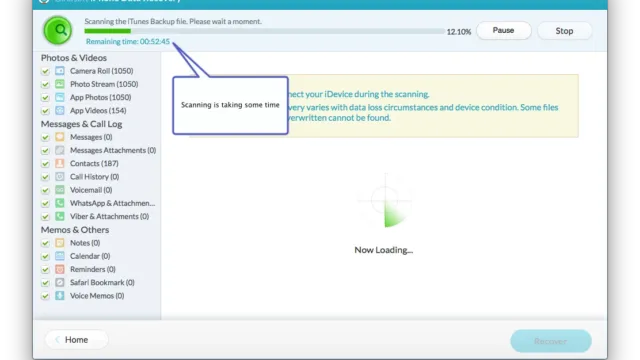The image size is (640, 360).
Task: Click the Camera Roll icon
Action: click(x=60, y=71)
